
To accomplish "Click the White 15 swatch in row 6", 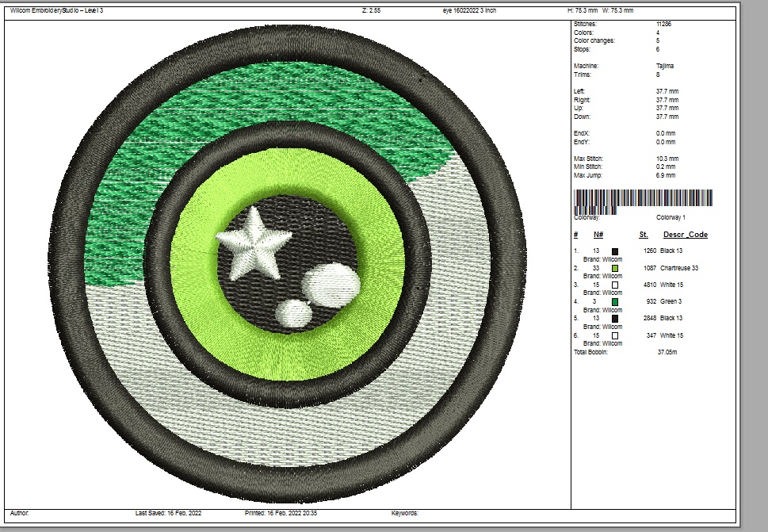I will [x=615, y=335].
